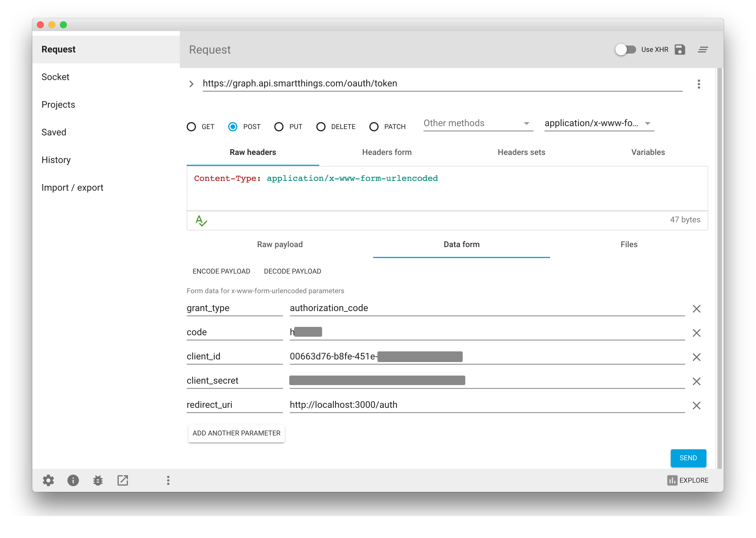Click the redirect_uri value input field

(x=487, y=405)
